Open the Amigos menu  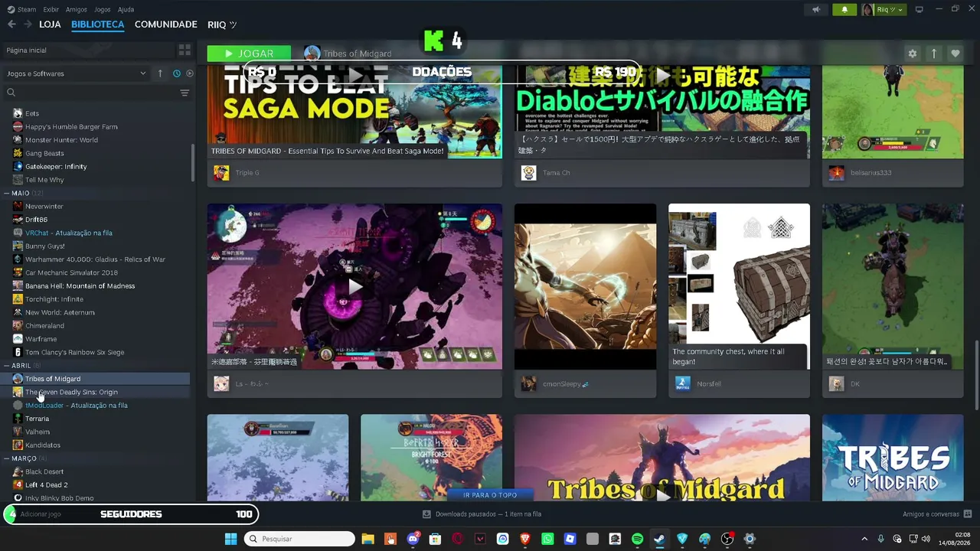[77, 9]
